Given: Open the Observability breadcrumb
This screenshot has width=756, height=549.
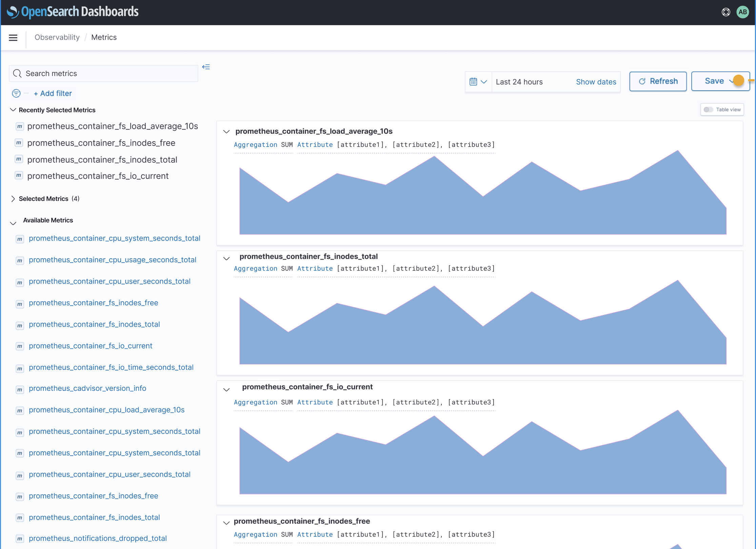Looking at the screenshot, I should (57, 37).
